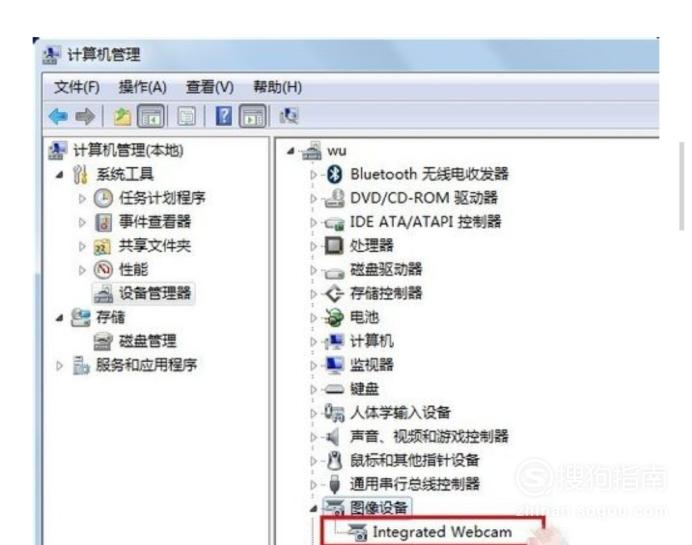The image size is (692, 545).
Task: Collapse the 系统工具 system tools node
Action: 60,175
